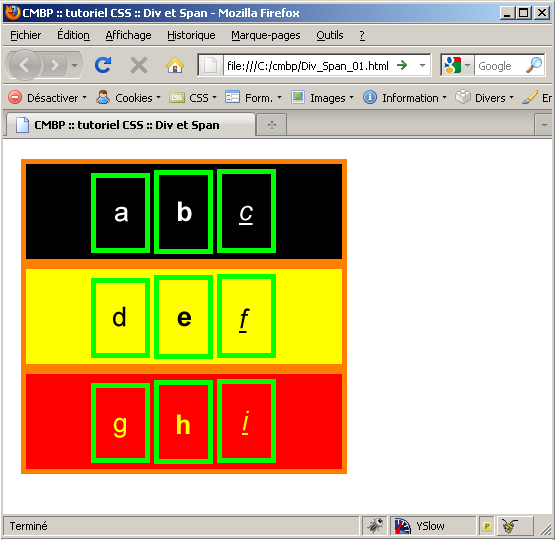
Task: Open the Marque-pages menu
Action: [x=265, y=35]
